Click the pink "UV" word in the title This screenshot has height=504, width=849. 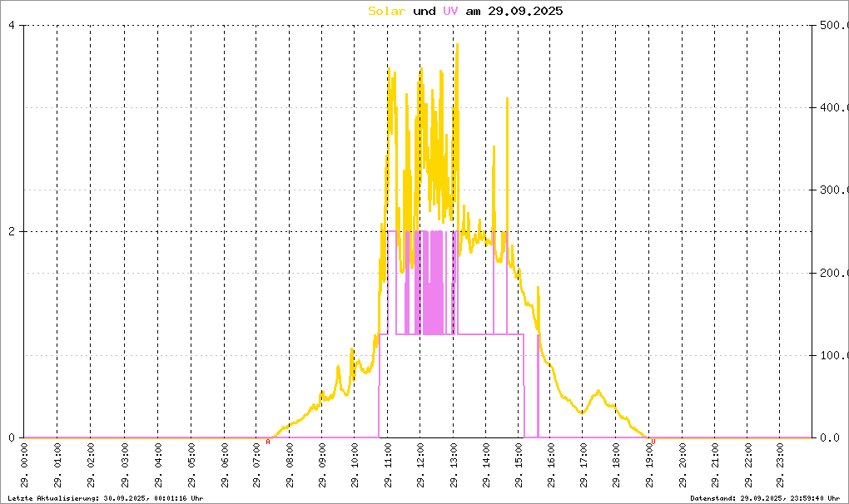click(450, 12)
